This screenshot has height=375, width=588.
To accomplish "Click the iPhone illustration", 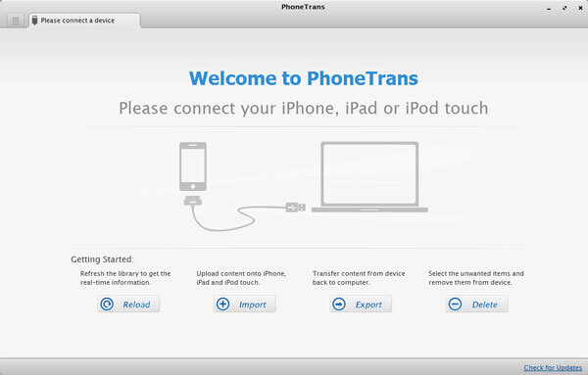I will point(193,166).
